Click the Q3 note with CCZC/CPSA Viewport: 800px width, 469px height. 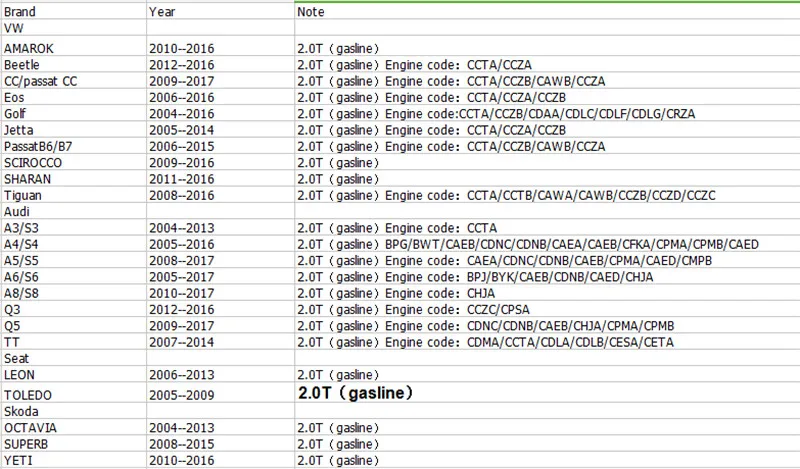(x=547, y=310)
